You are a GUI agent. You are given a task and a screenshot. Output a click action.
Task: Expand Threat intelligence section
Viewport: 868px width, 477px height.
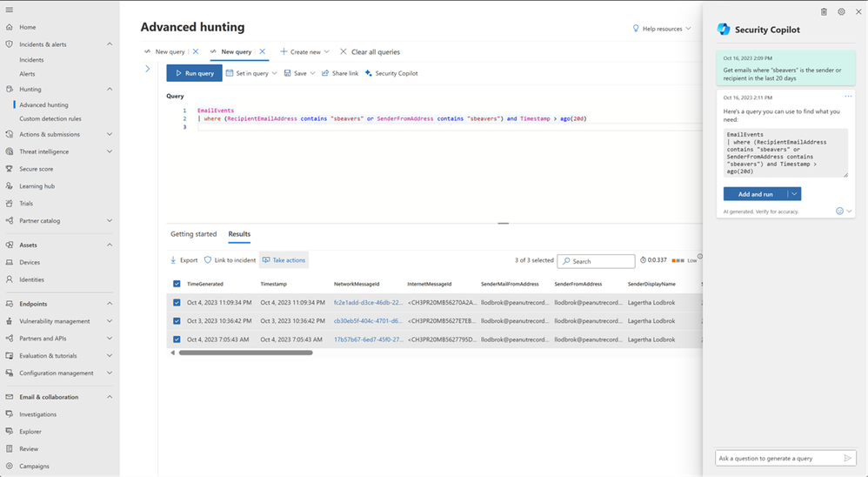110,151
